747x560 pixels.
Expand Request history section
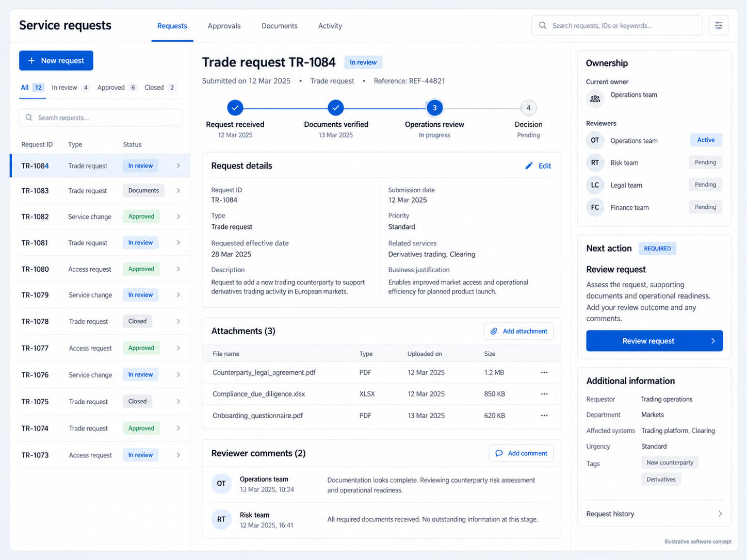[654, 514]
